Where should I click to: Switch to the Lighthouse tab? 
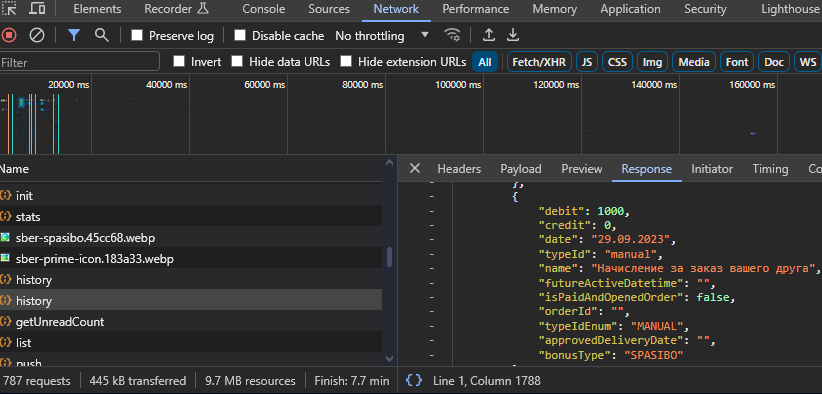(791, 9)
